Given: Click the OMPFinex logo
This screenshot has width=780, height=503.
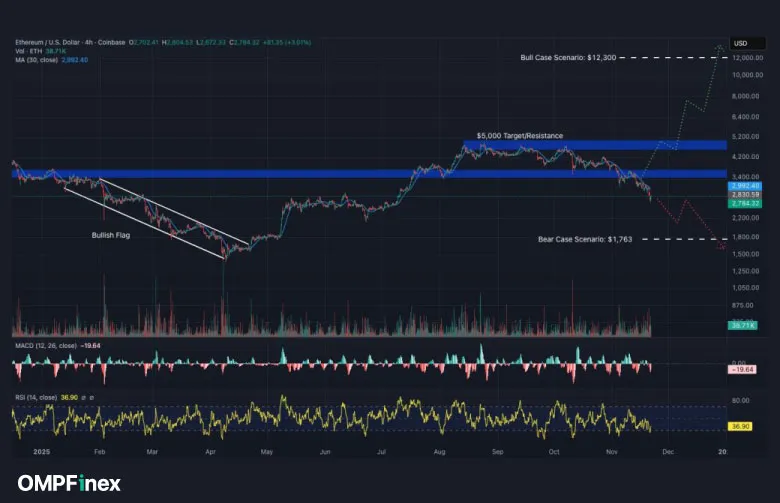Looking at the screenshot, I should (x=68, y=484).
